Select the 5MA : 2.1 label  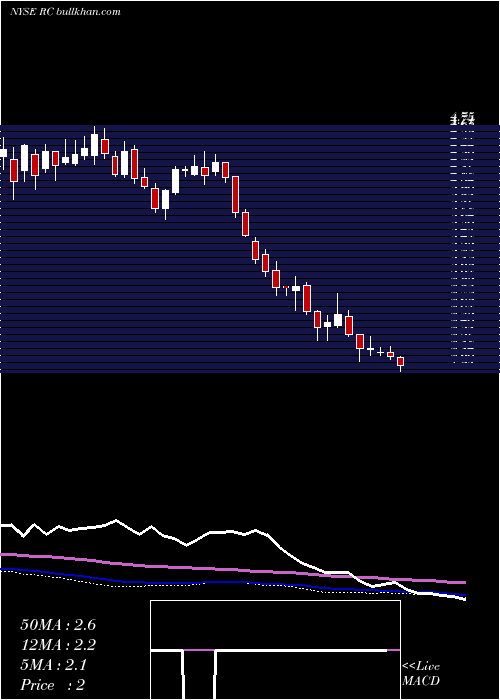click(54, 665)
